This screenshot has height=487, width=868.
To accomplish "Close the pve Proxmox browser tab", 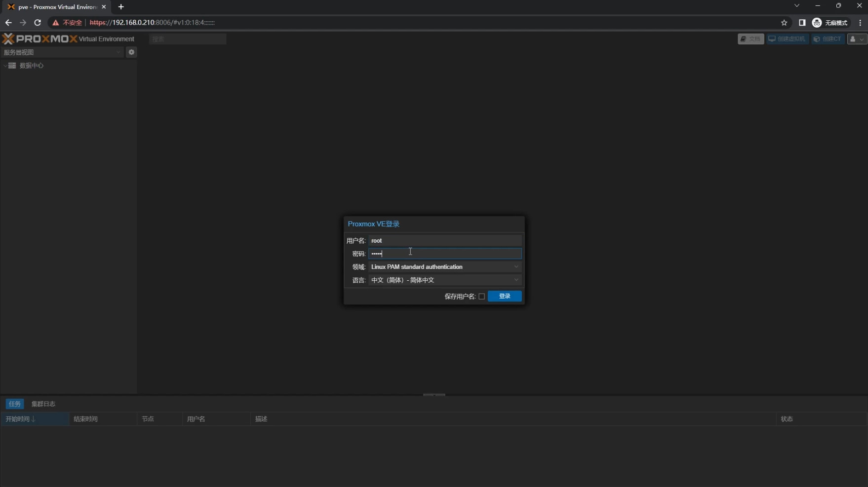I will point(104,7).
